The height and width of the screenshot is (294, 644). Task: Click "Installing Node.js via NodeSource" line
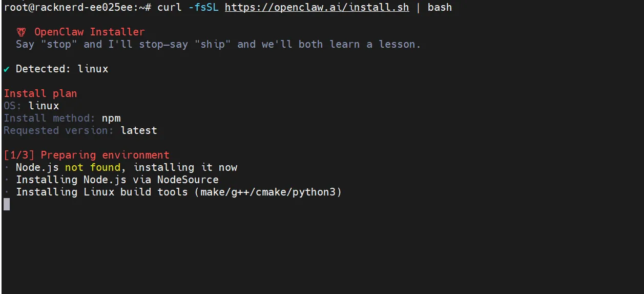click(117, 180)
